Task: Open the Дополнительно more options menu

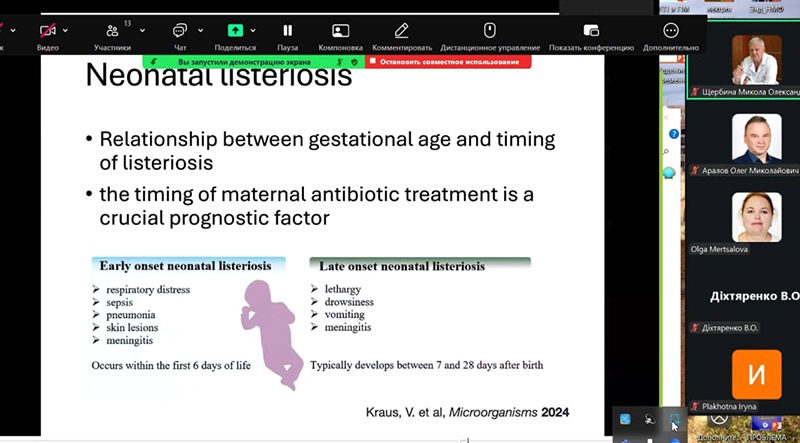Action: 671,31
